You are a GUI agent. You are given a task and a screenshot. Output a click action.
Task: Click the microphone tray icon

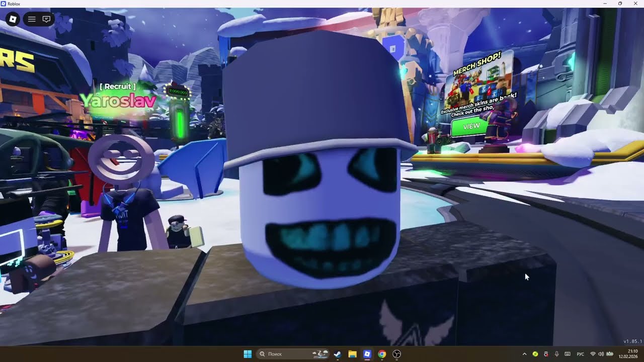coord(556,354)
